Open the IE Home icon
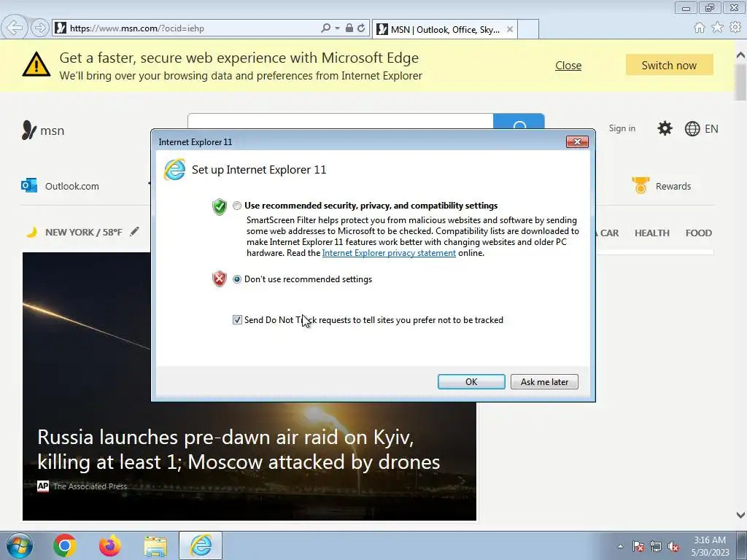The height and width of the screenshot is (560, 747). [x=700, y=28]
